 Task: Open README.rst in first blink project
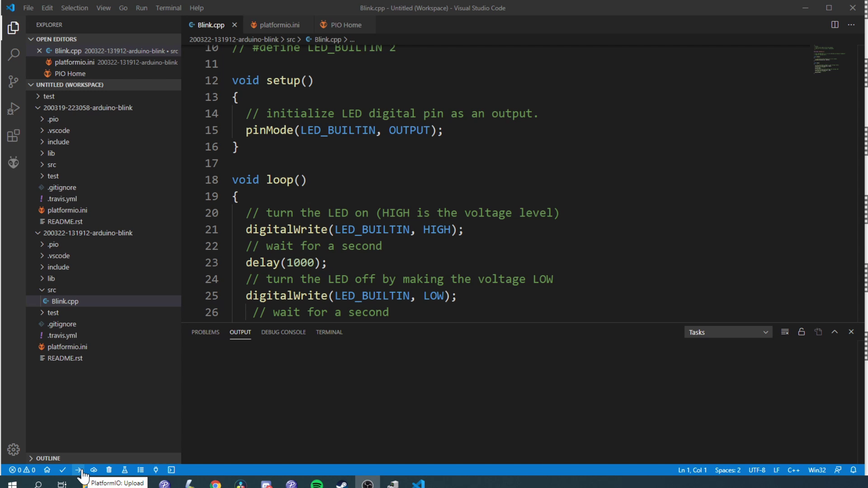coord(65,221)
